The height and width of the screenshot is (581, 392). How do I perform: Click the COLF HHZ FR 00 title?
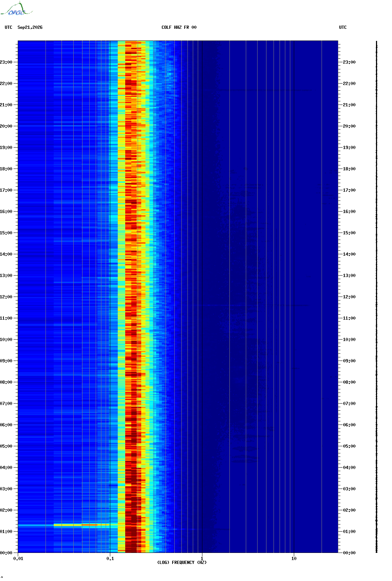[x=179, y=27]
